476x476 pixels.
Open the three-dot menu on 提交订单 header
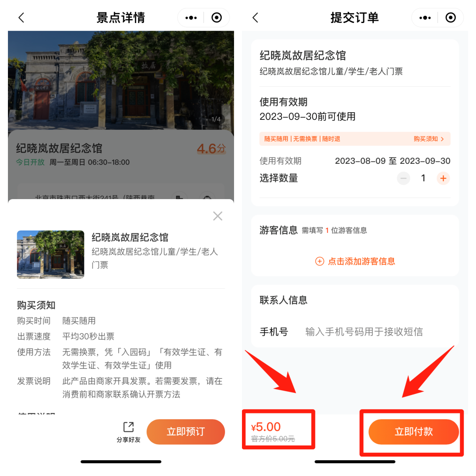pyautogui.click(x=425, y=17)
